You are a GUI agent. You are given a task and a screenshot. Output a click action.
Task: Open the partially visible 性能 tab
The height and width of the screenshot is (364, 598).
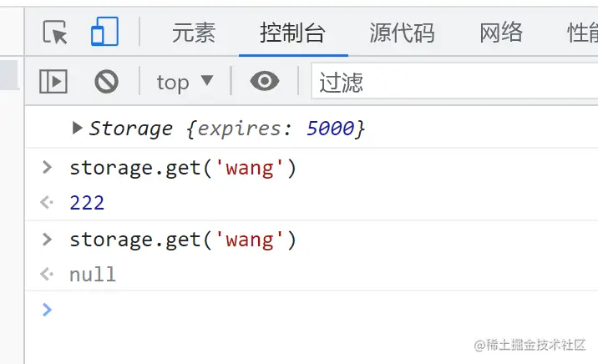pyautogui.click(x=582, y=33)
